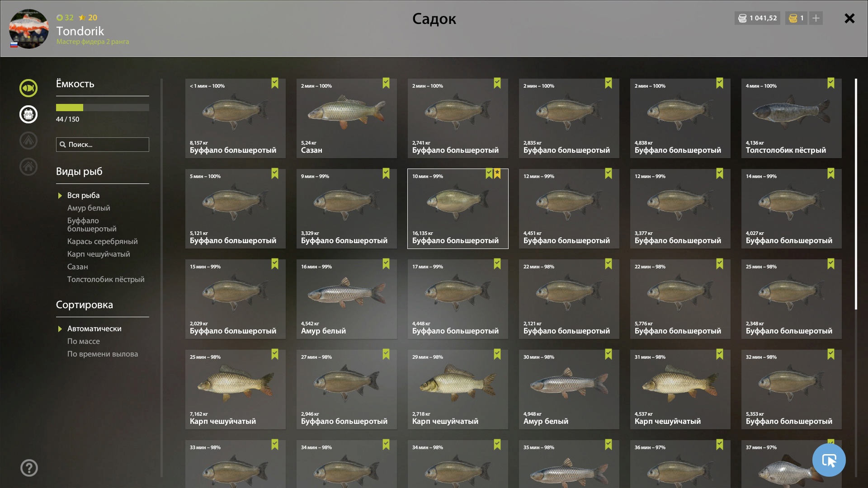Select the second round sidebar icon
This screenshot has height=488, width=868.
[28, 114]
